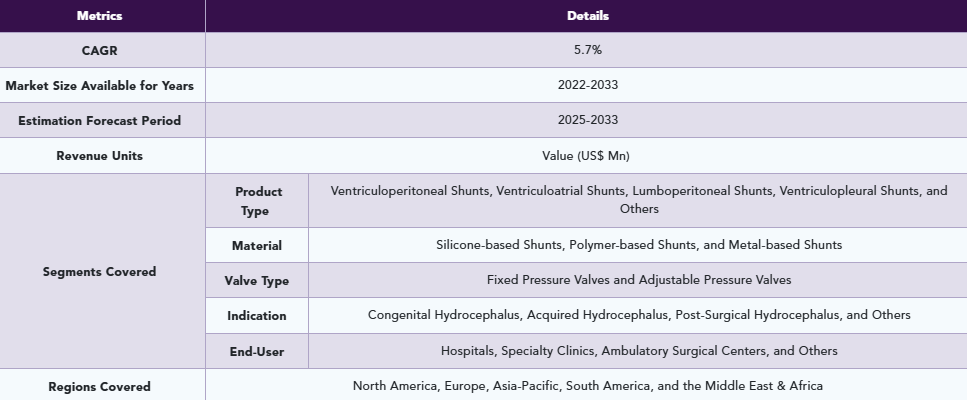
Task: Select Market Size Available for Years cell
Action: [100, 86]
